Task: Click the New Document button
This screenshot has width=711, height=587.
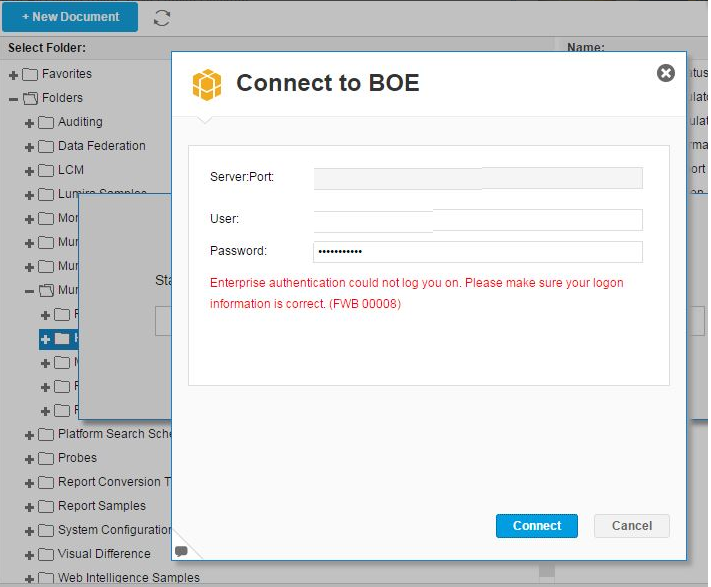Action: click(70, 17)
